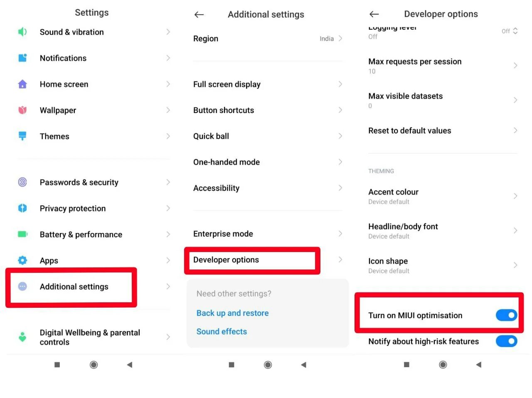
Task: Go back from Developer options screen
Action: coord(374,14)
